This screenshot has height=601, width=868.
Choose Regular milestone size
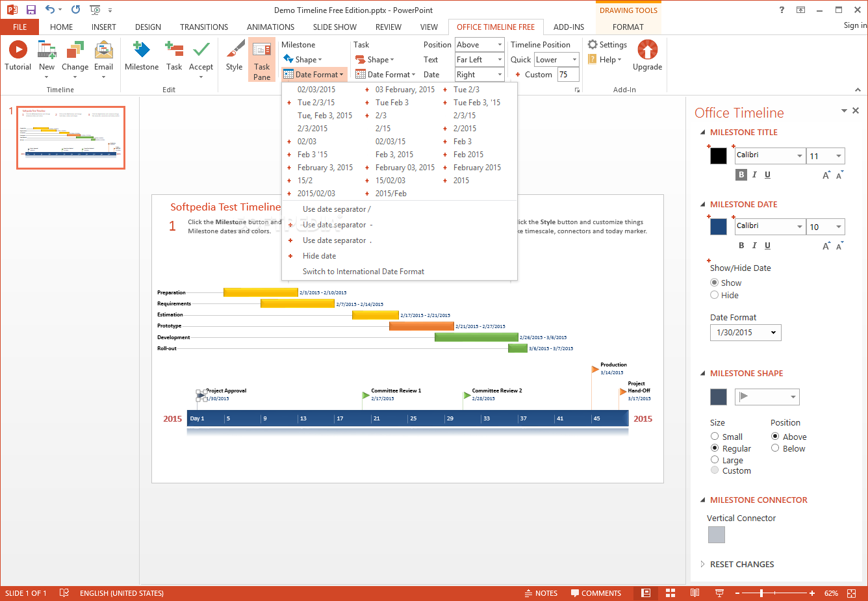(x=715, y=448)
